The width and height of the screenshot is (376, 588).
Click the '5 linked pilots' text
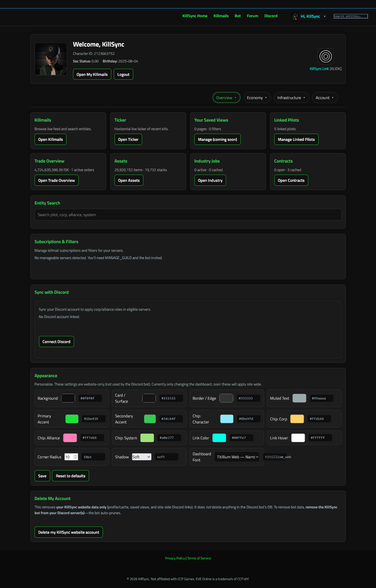(x=285, y=129)
